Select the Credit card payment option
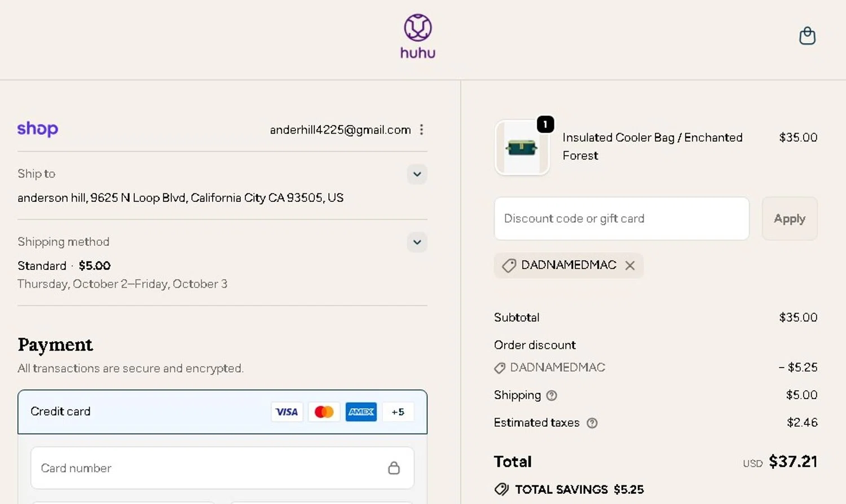The width and height of the screenshot is (846, 504). 222,412
